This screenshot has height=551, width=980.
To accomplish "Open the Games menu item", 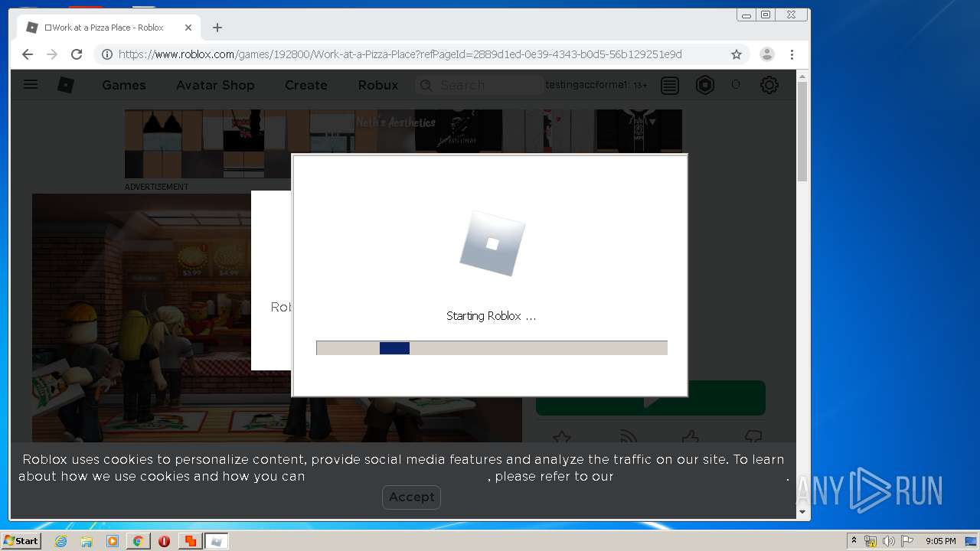I will click(x=124, y=85).
